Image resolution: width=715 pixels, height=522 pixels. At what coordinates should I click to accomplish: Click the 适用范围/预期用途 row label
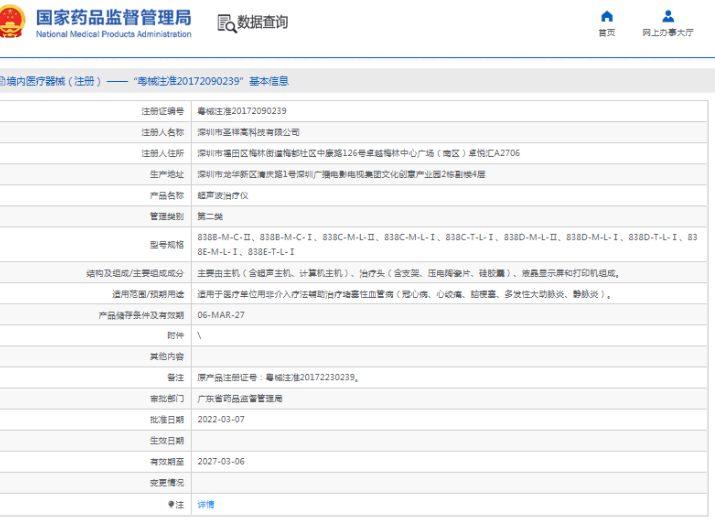tap(148, 294)
